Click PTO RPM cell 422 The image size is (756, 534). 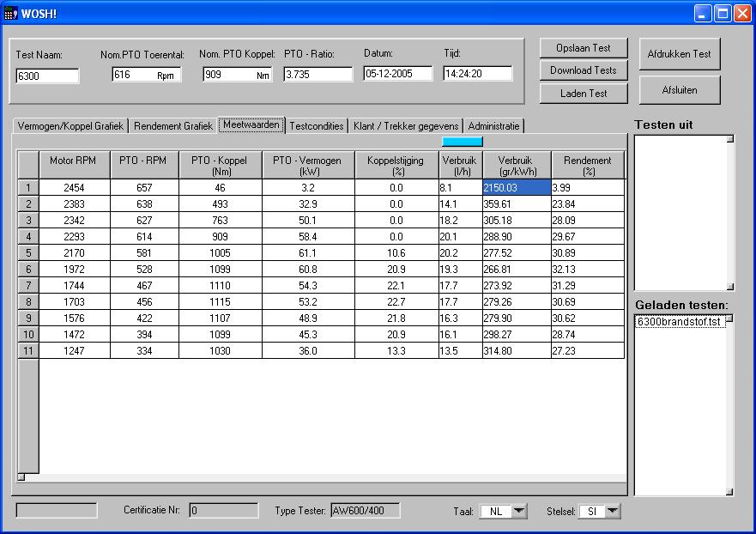145,319
